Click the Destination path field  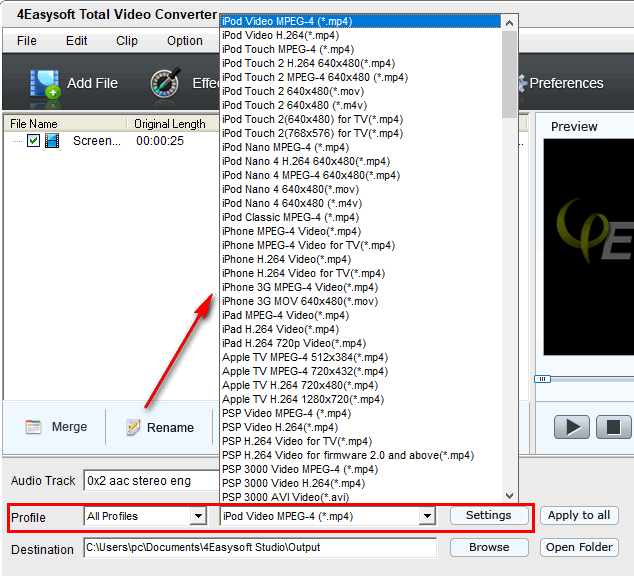(260, 548)
